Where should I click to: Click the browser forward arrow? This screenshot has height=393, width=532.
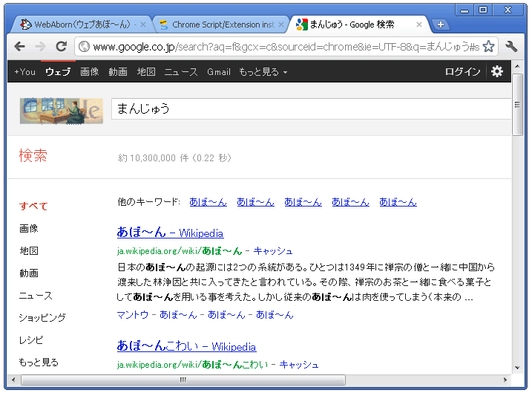tap(40, 46)
